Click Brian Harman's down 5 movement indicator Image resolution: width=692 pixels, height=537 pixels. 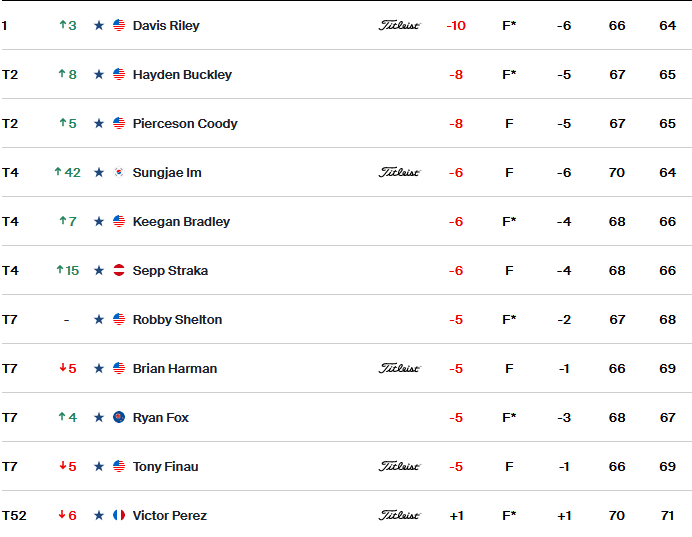click(x=68, y=368)
